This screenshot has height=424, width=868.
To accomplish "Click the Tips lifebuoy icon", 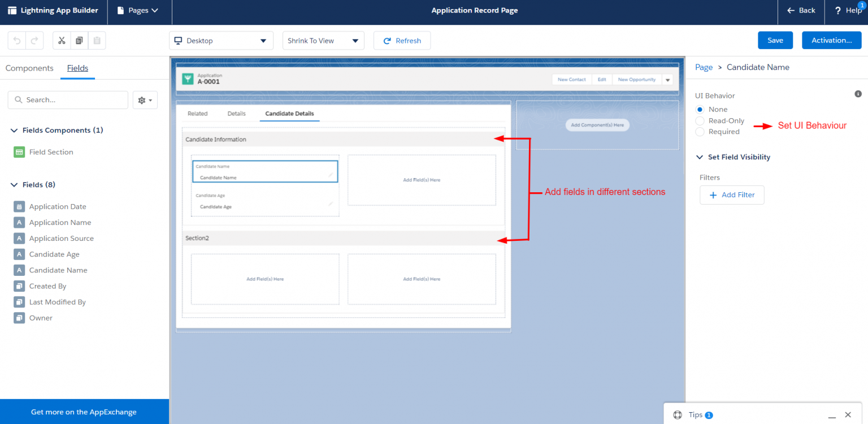I will (678, 415).
